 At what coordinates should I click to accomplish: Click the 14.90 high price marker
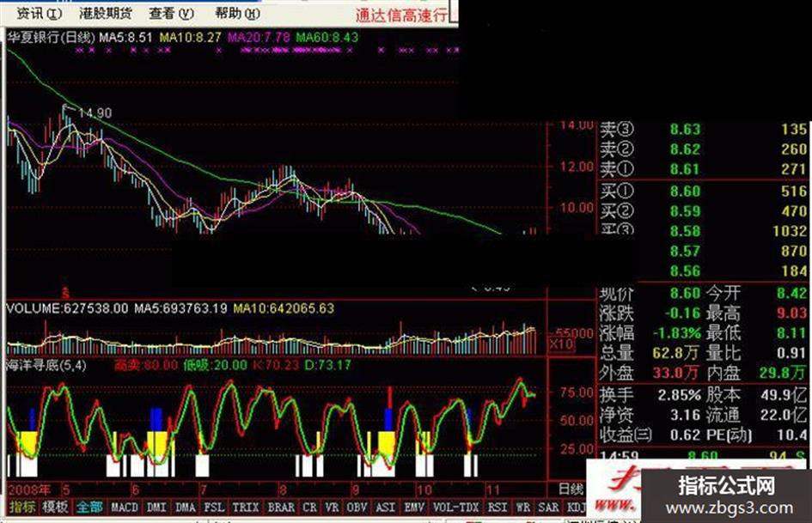click(x=95, y=113)
